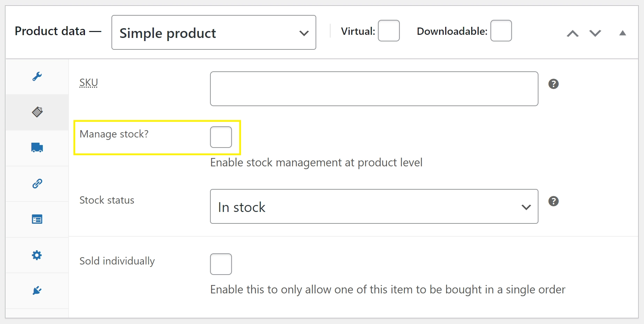Click the Sold individually label

tap(117, 261)
